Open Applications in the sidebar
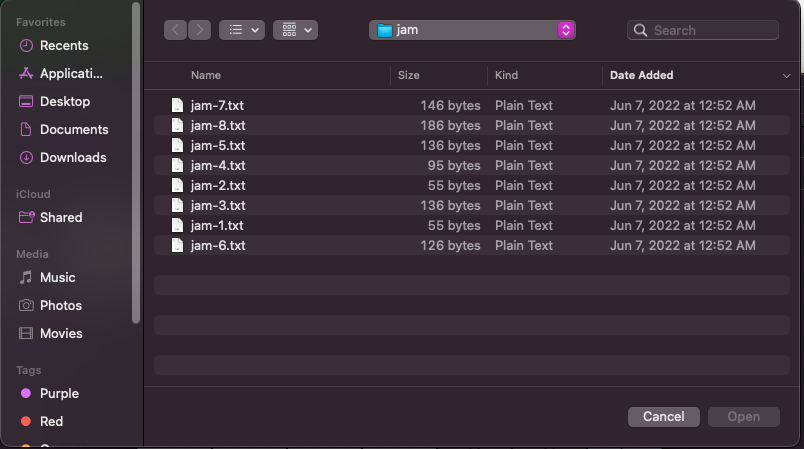 (x=61, y=74)
